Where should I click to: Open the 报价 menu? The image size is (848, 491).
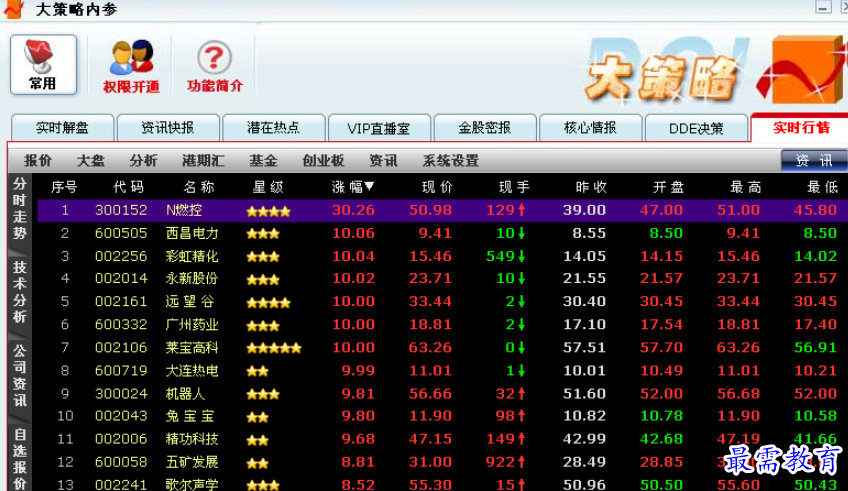tap(38, 161)
